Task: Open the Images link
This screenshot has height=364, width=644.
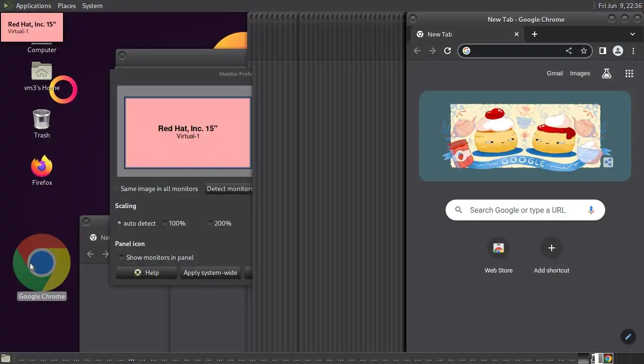Action: tap(580, 73)
